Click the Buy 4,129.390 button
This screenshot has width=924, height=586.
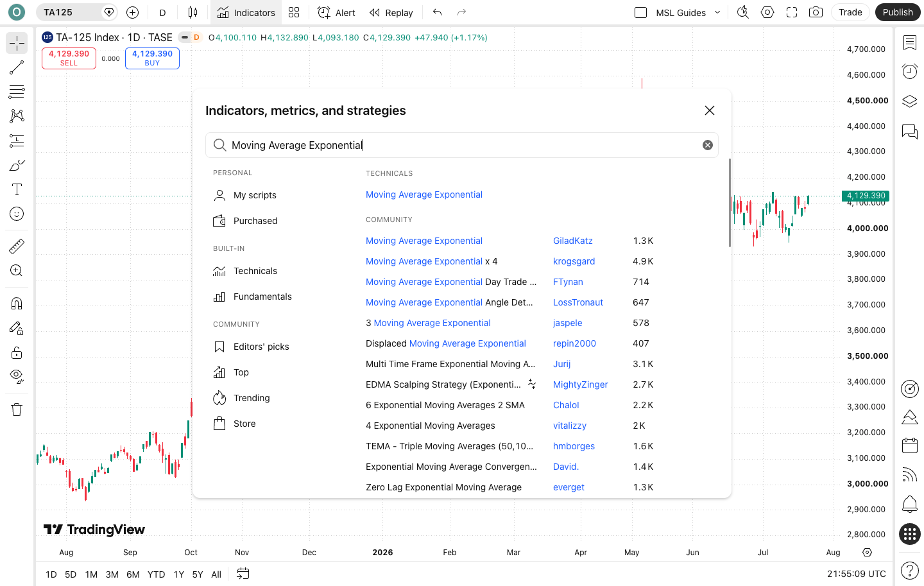click(152, 58)
